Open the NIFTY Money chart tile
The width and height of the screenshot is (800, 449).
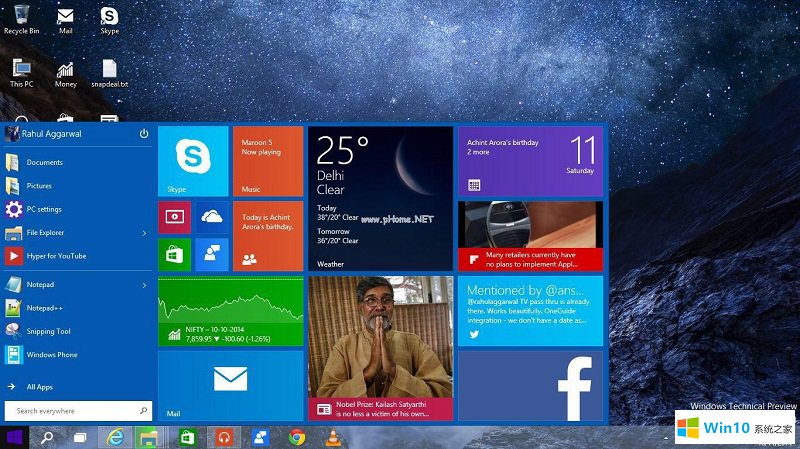pyautogui.click(x=231, y=311)
